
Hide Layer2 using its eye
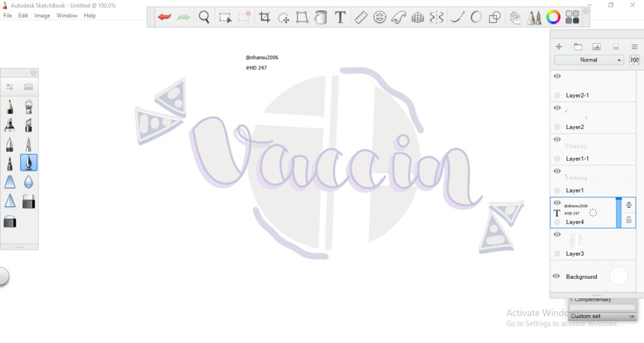click(x=557, y=108)
